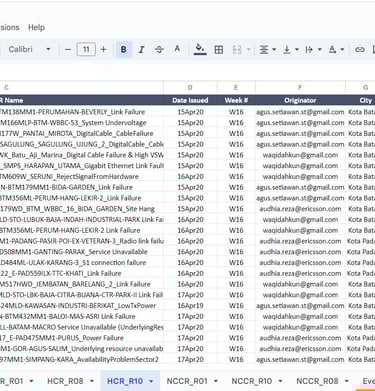Select the Batu_Aji_Marina Digital Cable cell
Image resolution: width=375 pixels, height=391 pixels.
pos(82,155)
